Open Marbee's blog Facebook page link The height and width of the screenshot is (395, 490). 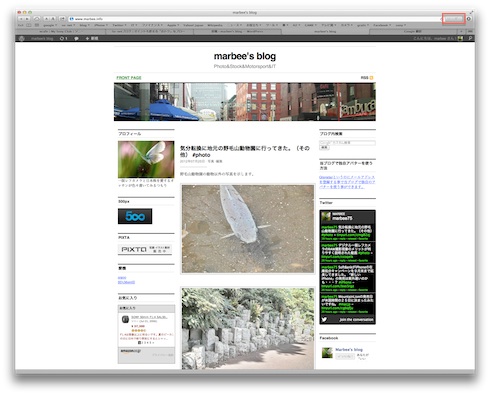pos(349,349)
